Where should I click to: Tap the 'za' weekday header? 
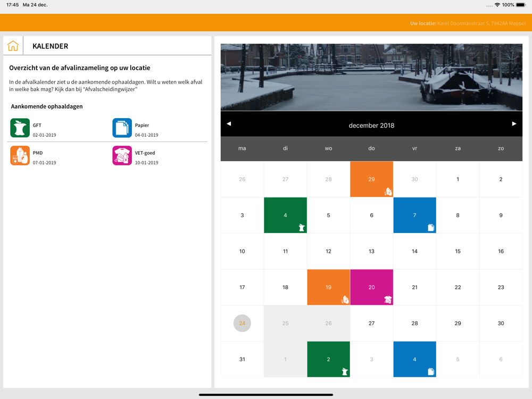click(x=458, y=148)
